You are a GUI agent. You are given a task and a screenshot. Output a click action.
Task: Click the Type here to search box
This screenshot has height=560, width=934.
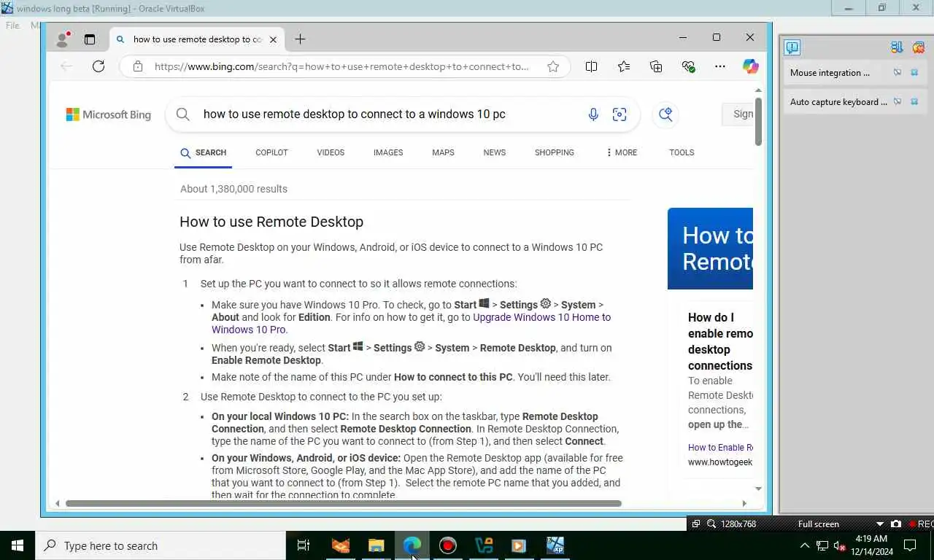[161, 545]
